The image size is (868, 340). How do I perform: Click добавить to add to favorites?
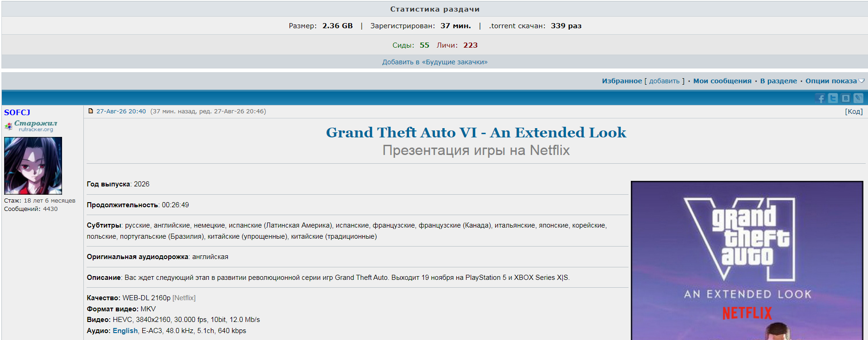click(664, 81)
